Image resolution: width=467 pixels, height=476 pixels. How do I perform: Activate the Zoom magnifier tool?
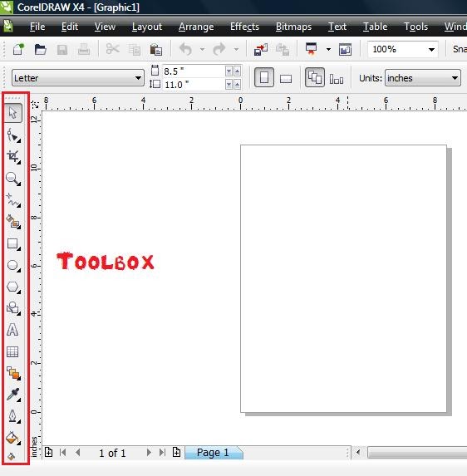13,179
